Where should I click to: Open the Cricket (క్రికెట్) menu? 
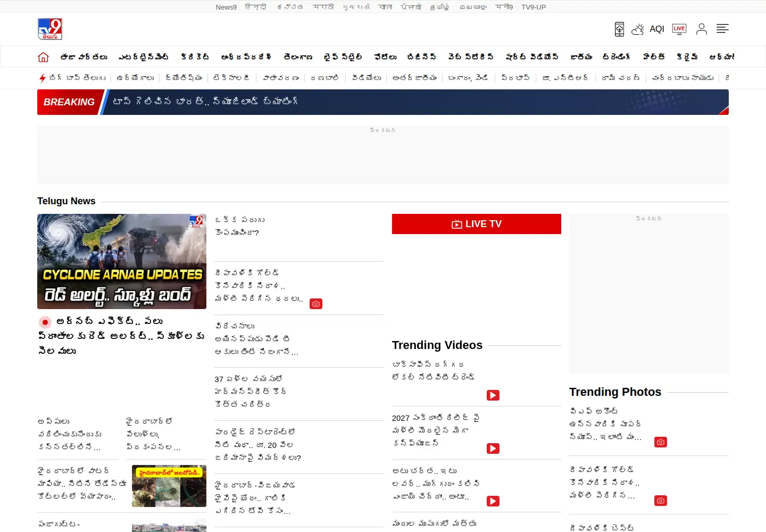point(195,57)
